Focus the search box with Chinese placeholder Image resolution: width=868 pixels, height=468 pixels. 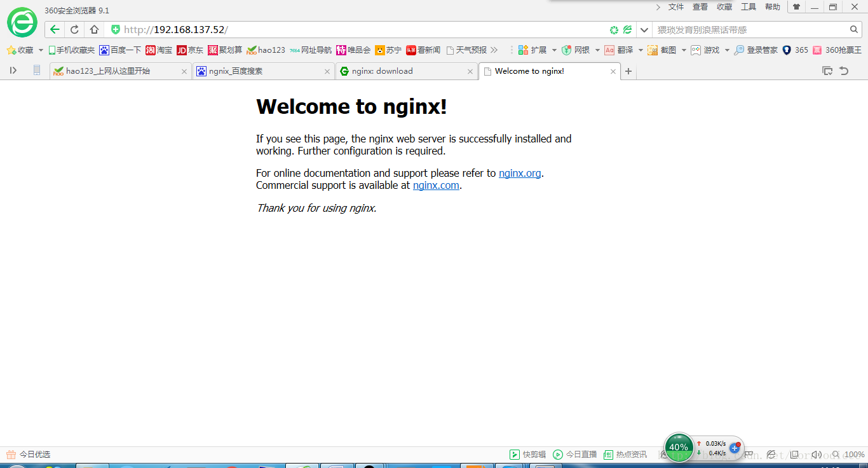[750, 30]
